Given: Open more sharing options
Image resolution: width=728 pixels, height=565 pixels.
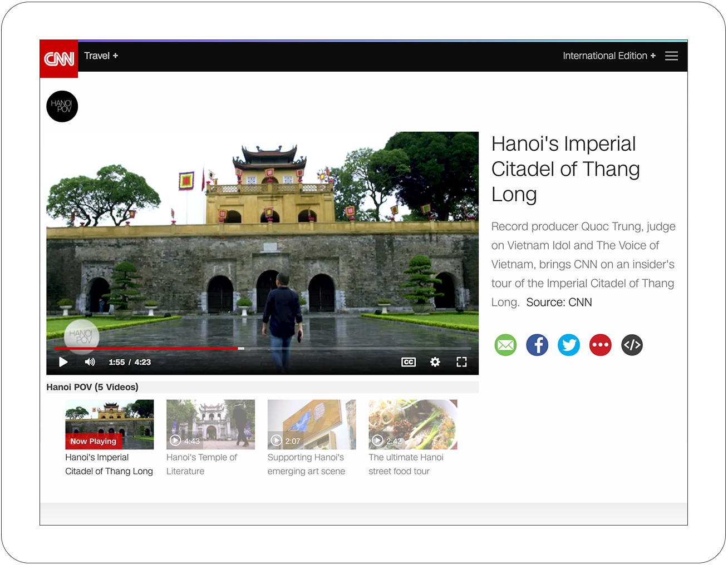Looking at the screenshot, I should [601, 345].
